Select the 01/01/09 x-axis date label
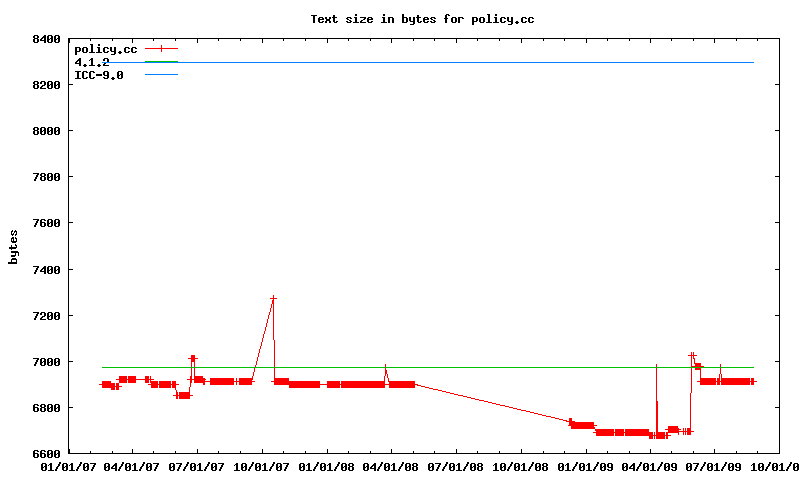Screen dimensions: 800x480 click(x=586, y=466)
